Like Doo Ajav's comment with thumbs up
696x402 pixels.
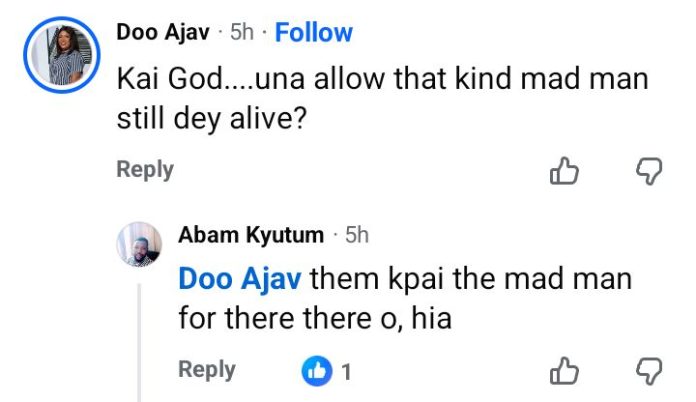(565, 172)
